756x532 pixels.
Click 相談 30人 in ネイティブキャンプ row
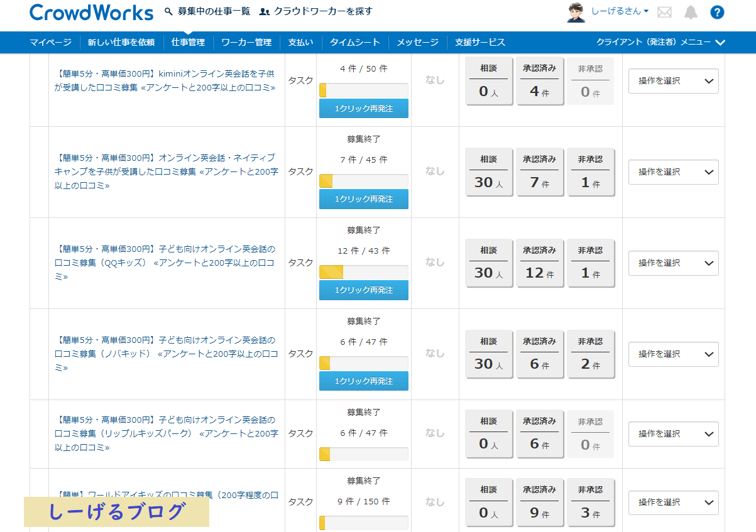click(489, 171)
